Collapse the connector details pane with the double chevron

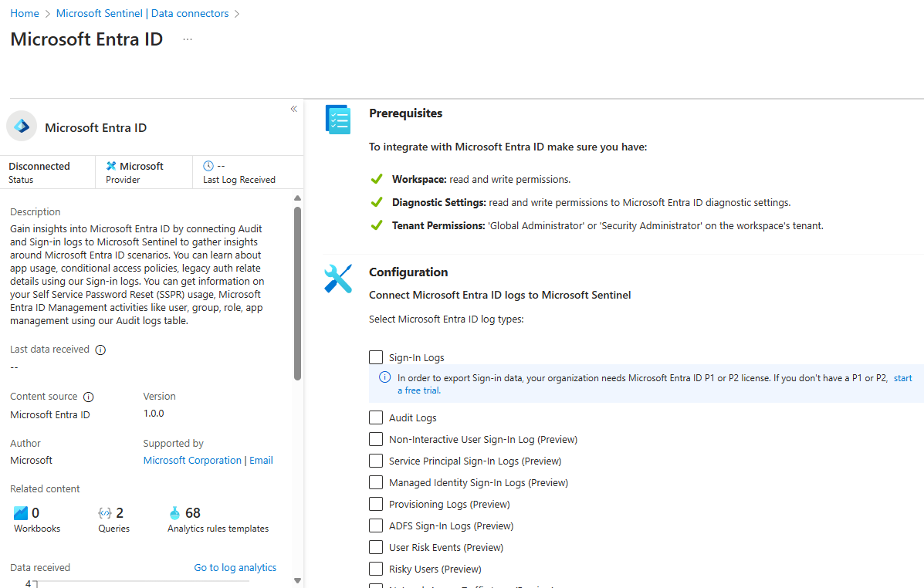293,109
